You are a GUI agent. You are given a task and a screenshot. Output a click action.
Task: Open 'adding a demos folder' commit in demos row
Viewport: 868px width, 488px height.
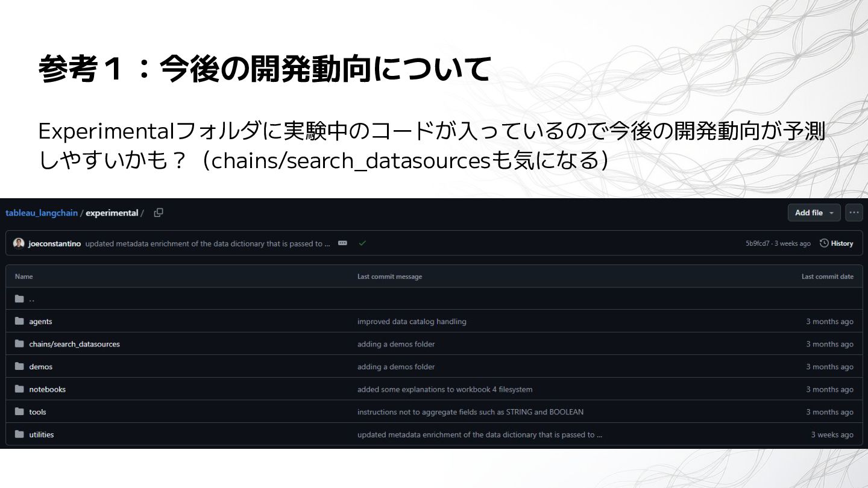tap(396, 367)
